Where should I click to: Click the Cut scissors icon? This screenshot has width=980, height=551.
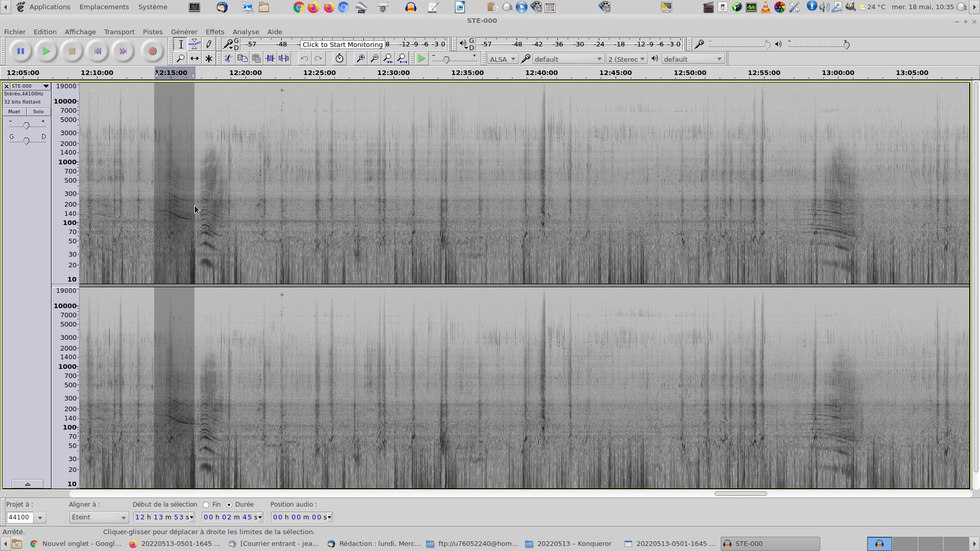coord(228,59)
